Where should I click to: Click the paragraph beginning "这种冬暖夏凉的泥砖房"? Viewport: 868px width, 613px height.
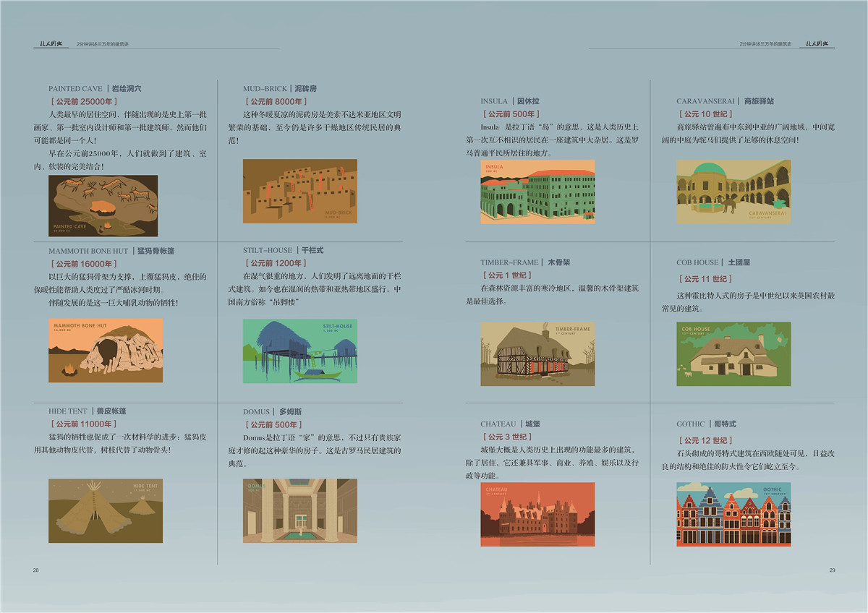pos(315,127)
